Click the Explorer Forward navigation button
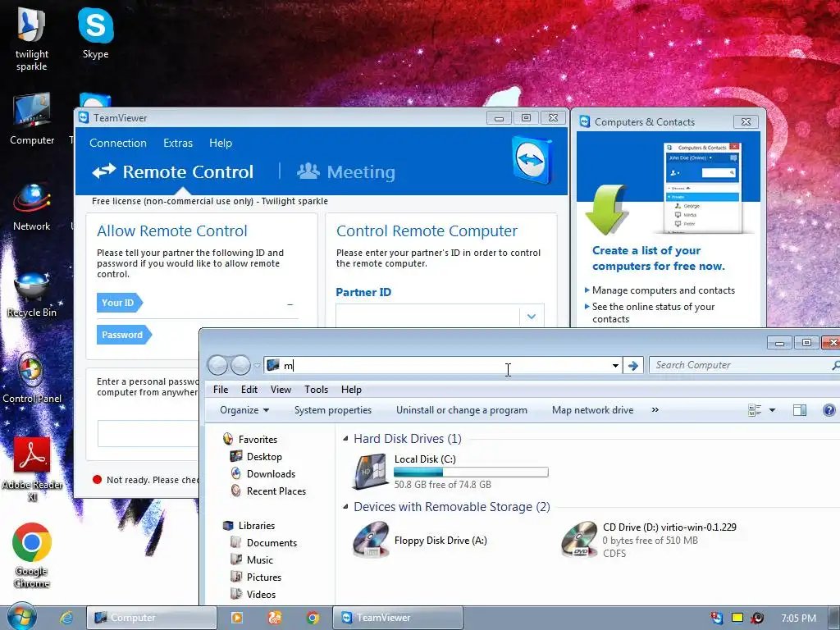 tap(240, 365)
